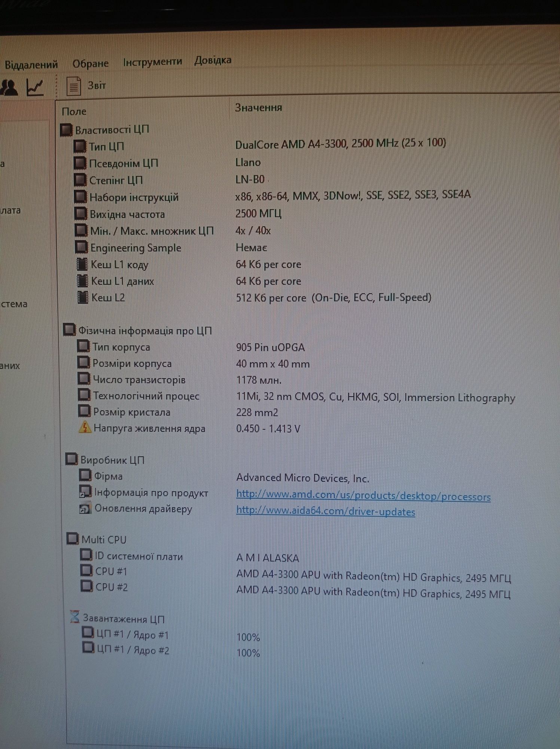Viewport: 560px width, 749px height.
Task: Click the graph chart toolbar icon
Action: pyautogui.click(x=35, y=87)
